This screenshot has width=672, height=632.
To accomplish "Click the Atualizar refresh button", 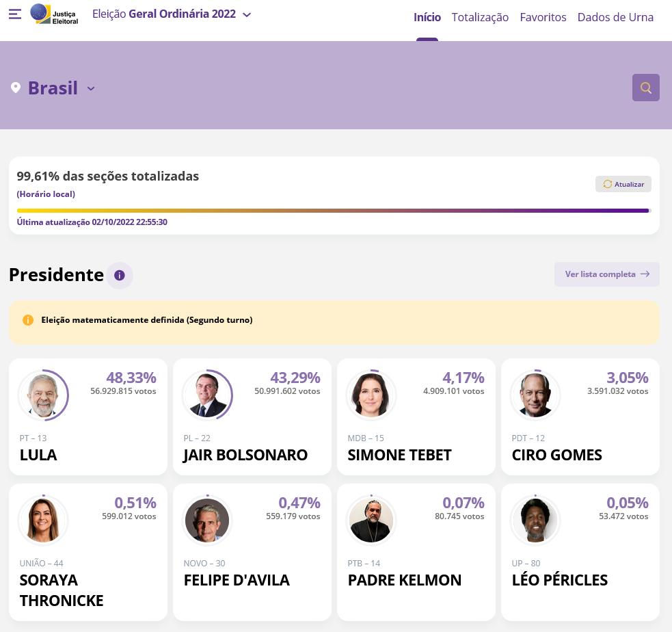I will pyautogui.click(x=623, y=184).
